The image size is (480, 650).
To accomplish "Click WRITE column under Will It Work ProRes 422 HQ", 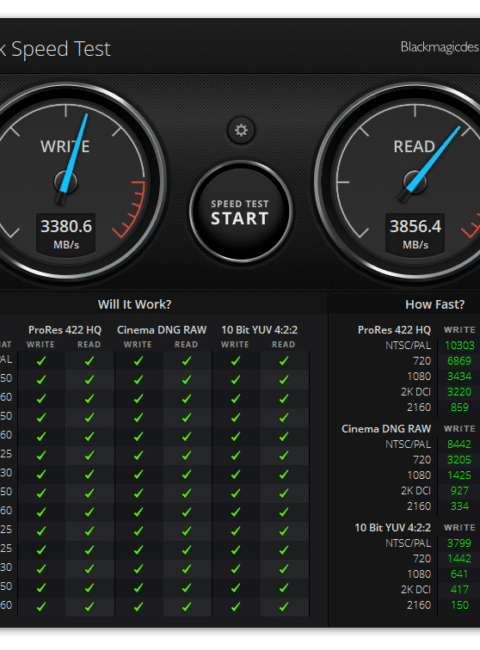I will pyautogui.click(x=41, y=344).
